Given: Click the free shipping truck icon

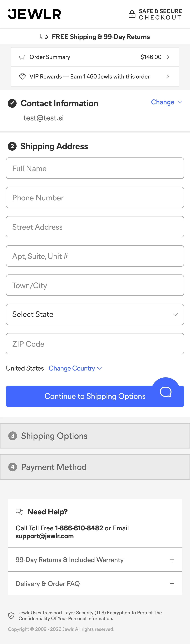Looking at the screenshot, I should (x=44, y=37).
